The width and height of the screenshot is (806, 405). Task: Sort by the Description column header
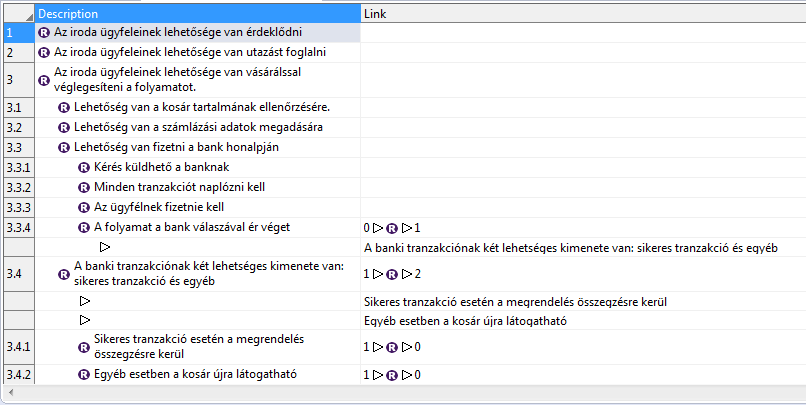click(x=198, y=14)
